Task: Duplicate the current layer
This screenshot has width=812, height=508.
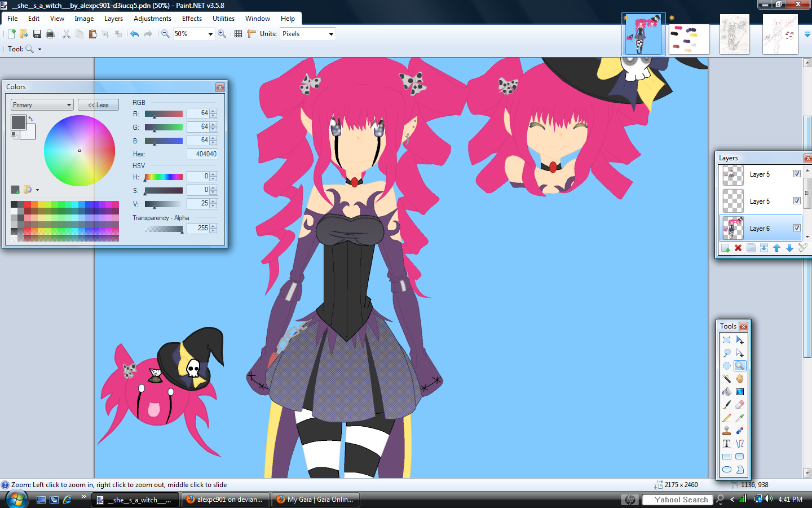Action: 751,248
